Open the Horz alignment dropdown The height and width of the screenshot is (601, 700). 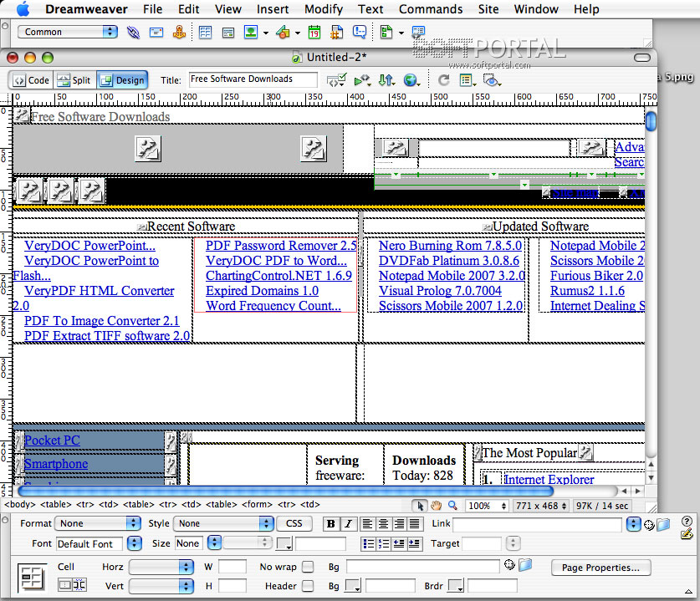(x=161, y=567)
